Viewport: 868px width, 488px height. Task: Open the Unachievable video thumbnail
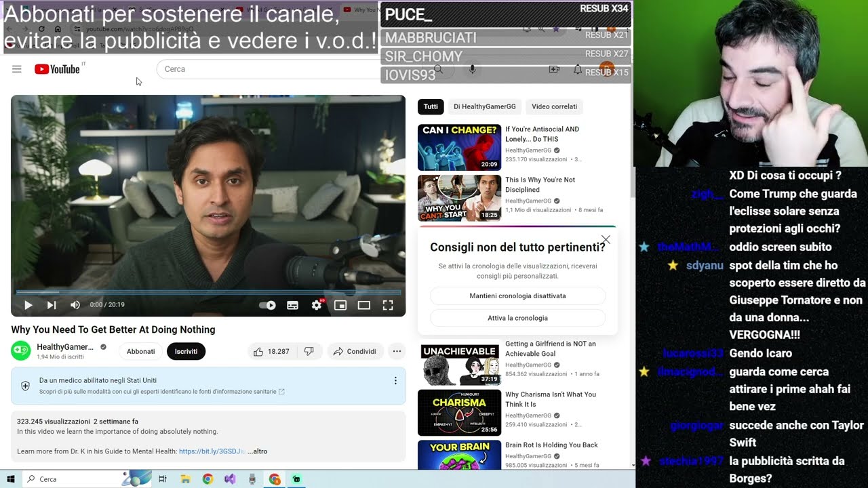(459, 364)
